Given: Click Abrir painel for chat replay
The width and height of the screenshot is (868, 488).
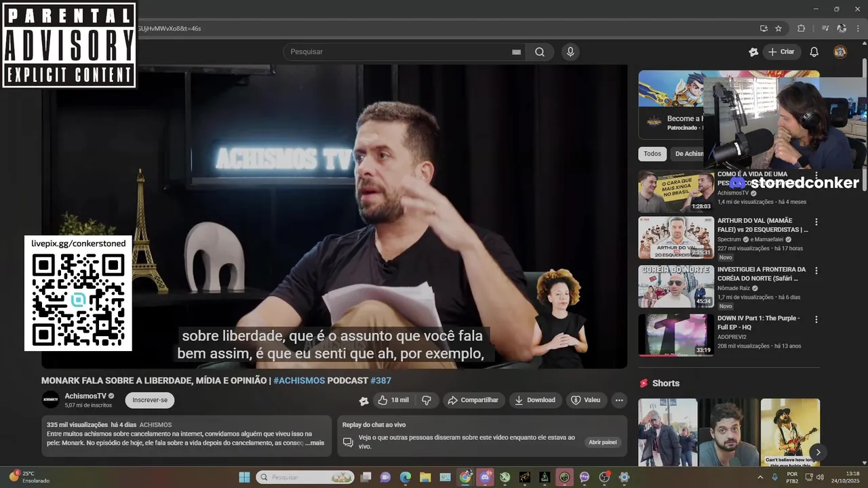Looking at the screenshot, I should pos(603,443).
